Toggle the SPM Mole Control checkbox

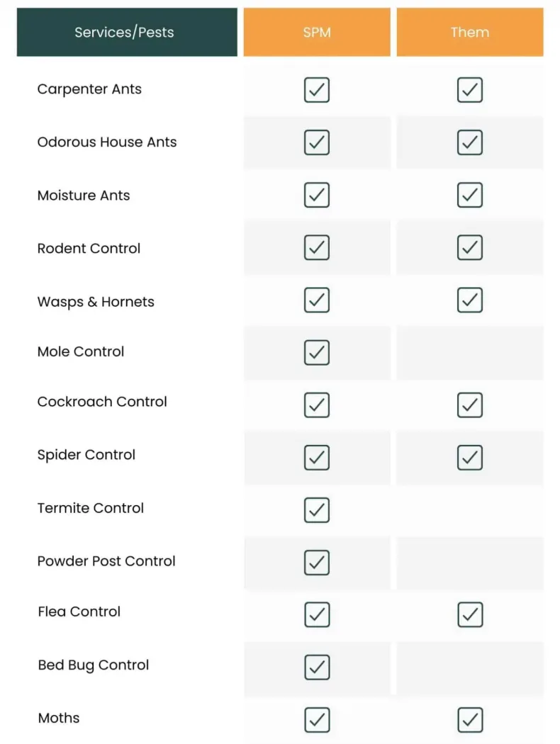tap(317, 353)
